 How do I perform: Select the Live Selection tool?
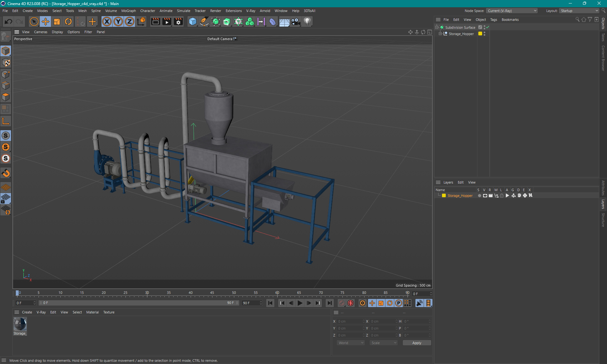34,21
